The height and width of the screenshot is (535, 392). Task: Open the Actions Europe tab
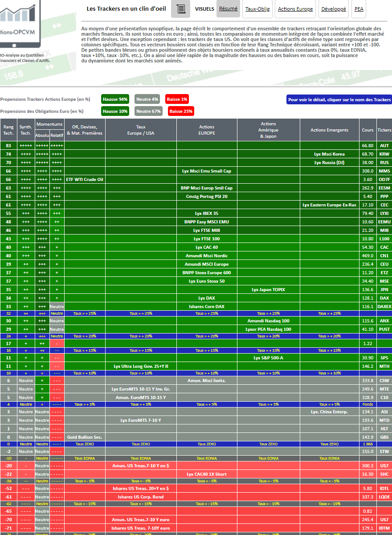295,9
